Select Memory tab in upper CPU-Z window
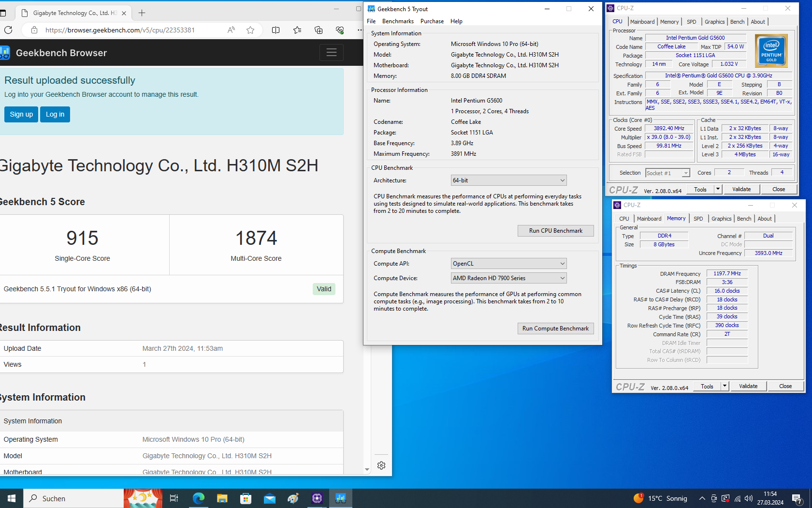This screenshot has width=812, height=508. pos(669,22)
